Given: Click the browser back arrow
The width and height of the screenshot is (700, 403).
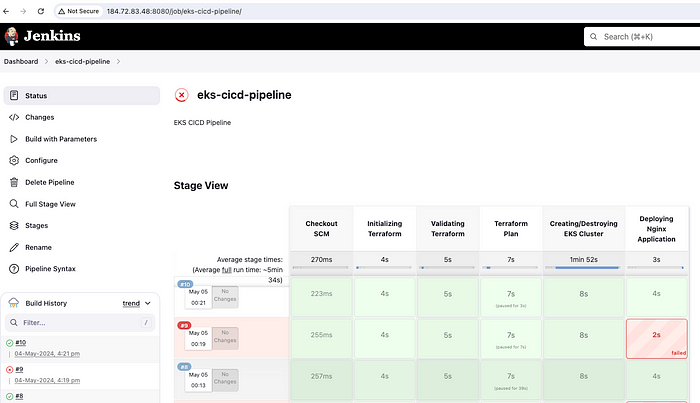Looking at the screenshot, I should pyautogui.click(x=6, y=11).
